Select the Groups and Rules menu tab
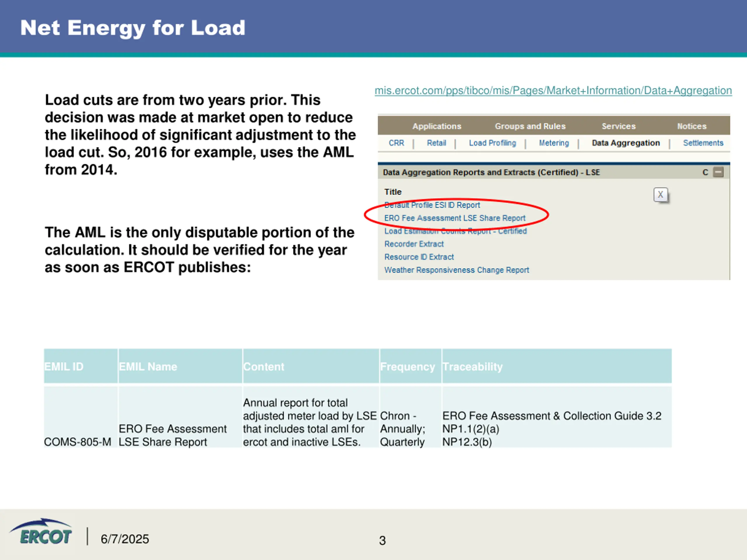Image resolution: width=747 pixels, height=560 pixels. 530,126
